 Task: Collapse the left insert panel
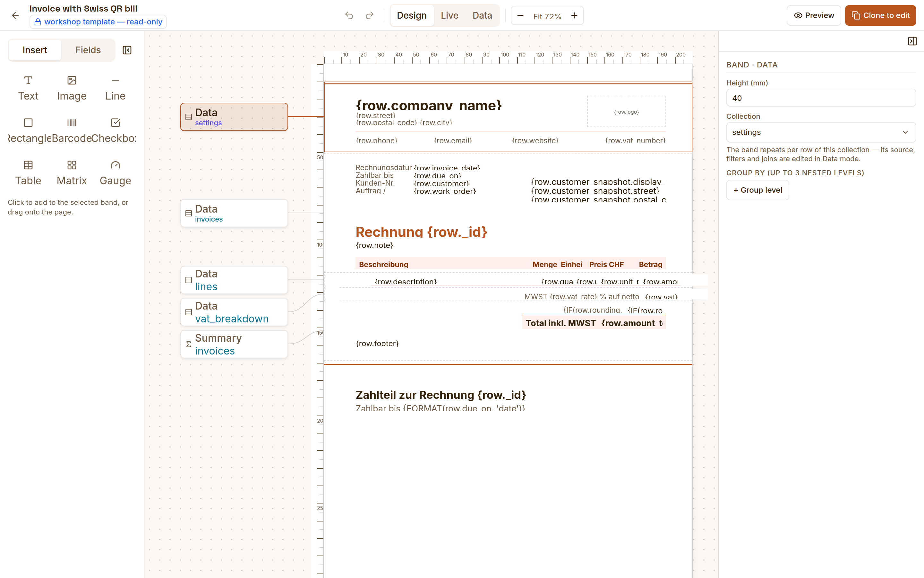point(127,50)
